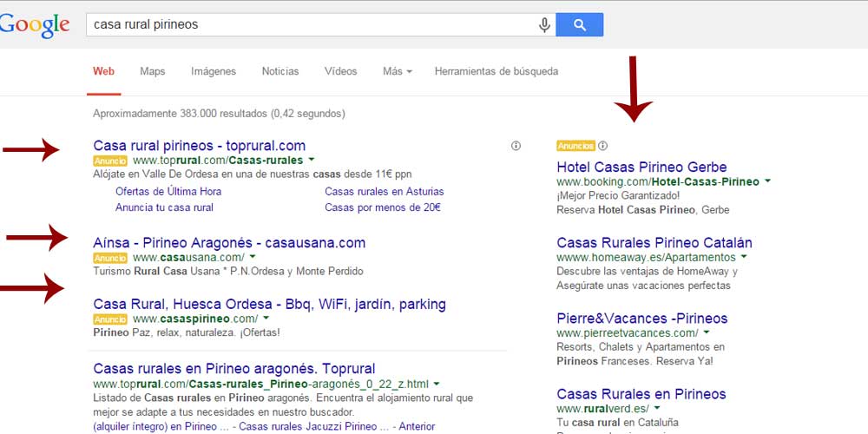Open the Vídeos tab
Viewport: 868px width, 434px height.
click(340, 71)
